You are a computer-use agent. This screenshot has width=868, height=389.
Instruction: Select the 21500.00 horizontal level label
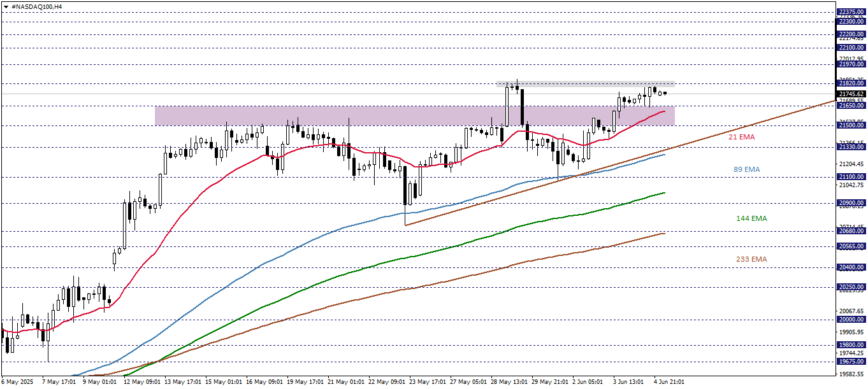pyautogui.click(x=851, y=125)
